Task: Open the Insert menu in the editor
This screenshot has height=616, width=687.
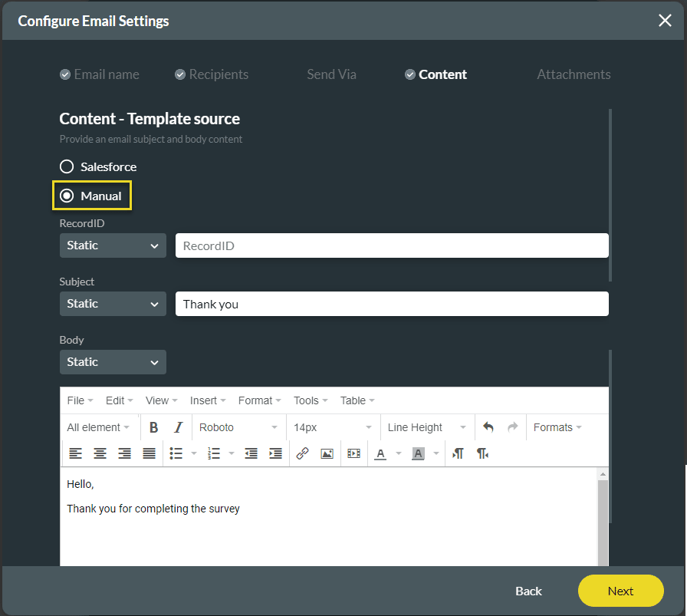Action: 208,400
